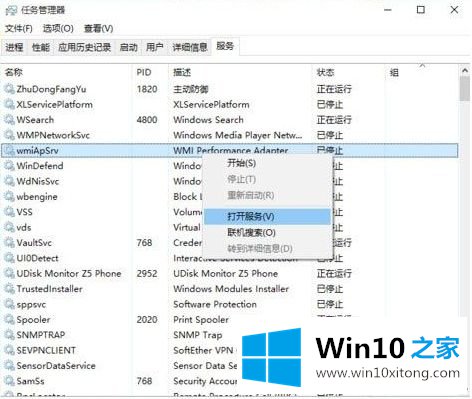Click the gear icon beside SNMPTRAP
The image size is (472, 399).
9,335
